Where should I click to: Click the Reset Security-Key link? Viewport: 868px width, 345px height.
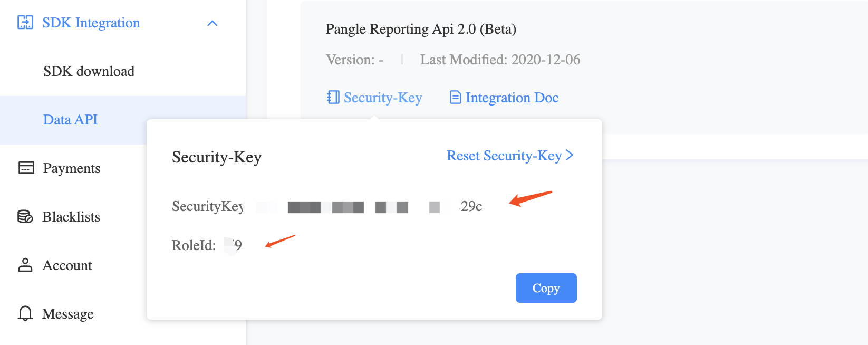[504, 155]
